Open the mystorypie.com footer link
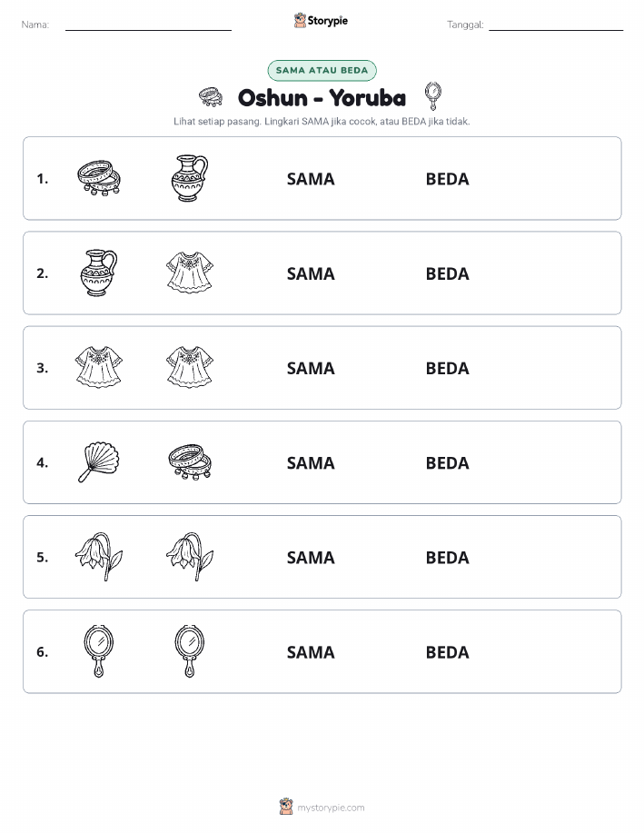Viewport: 644px width, 833px height. 322,807
